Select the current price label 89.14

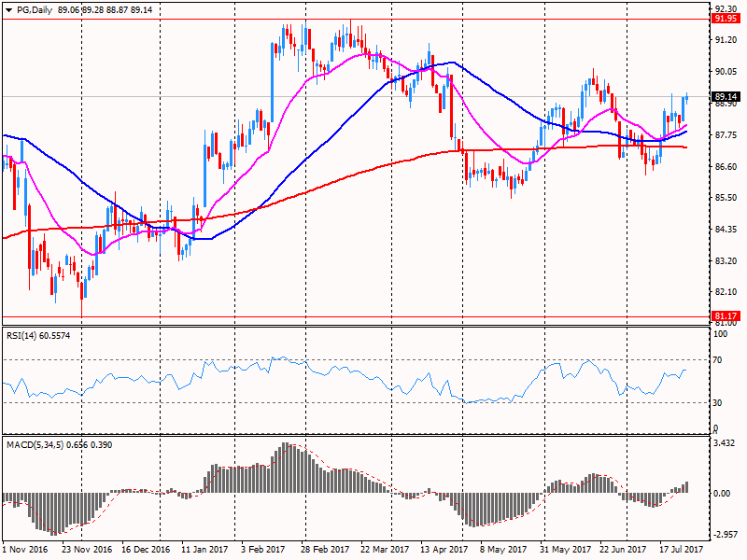pyautogui.click(x=726, y=97)
